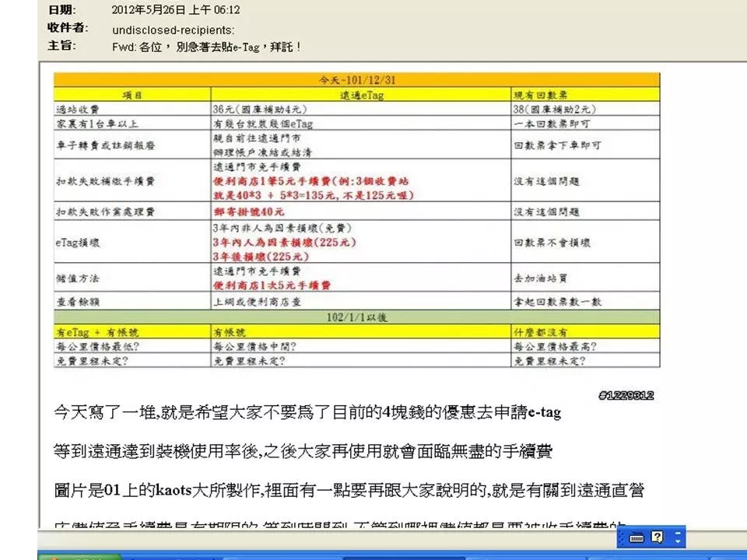This screenshot has width=747, height=560.
Task: Click the red line 3年後損壞(225元)
Action: tap(261, 257)
